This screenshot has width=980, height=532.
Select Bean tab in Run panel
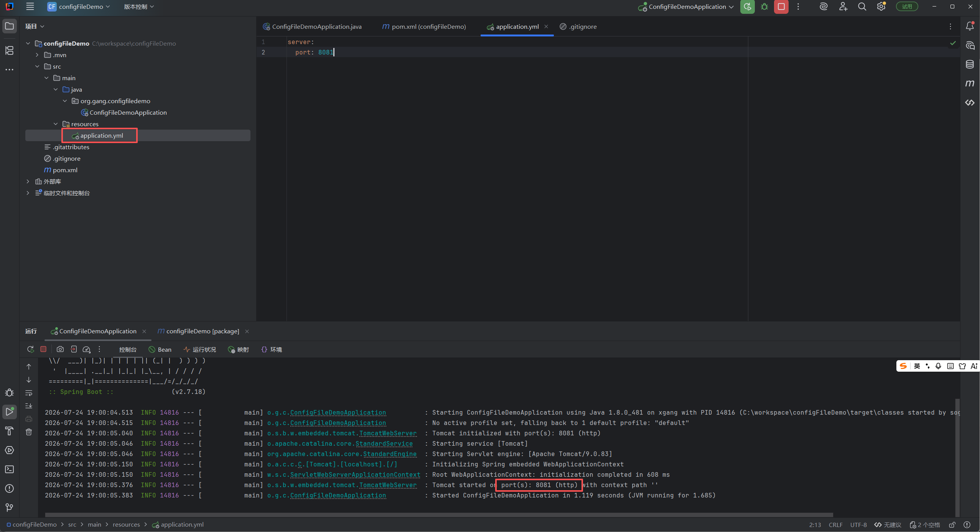click(x=160, y=349)
